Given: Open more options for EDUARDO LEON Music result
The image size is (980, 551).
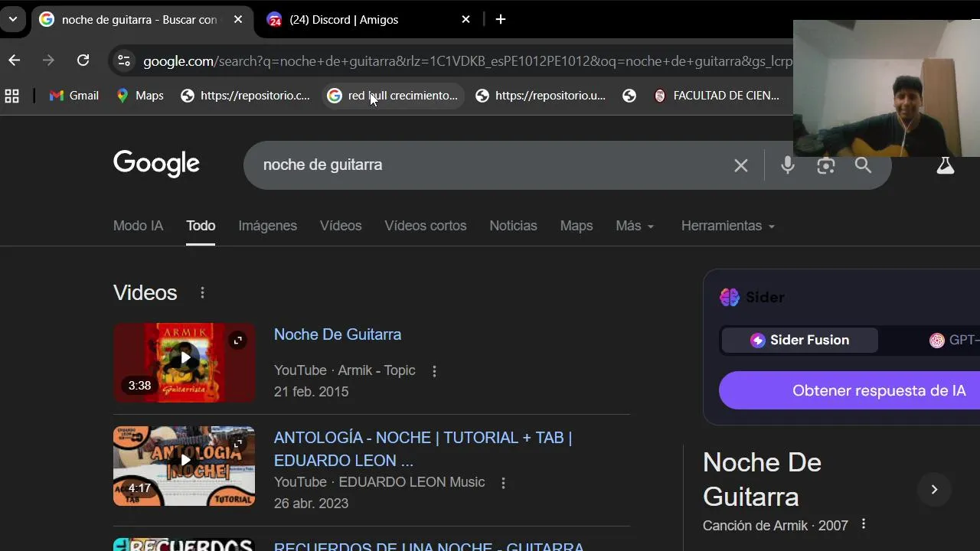Looking at the screenshot, I should [x=503, y=483].
